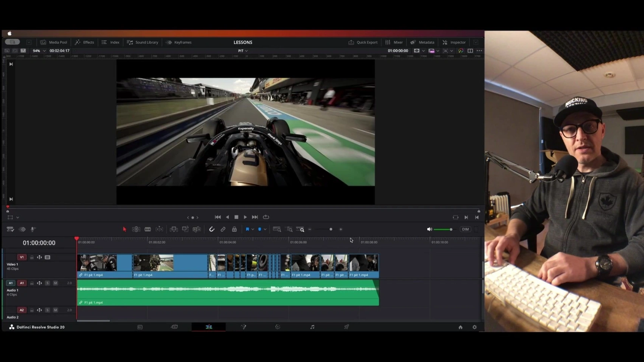644x362 pixels.
Task: Toggle Linked Selection chain icon
Action: pos(223,229)
